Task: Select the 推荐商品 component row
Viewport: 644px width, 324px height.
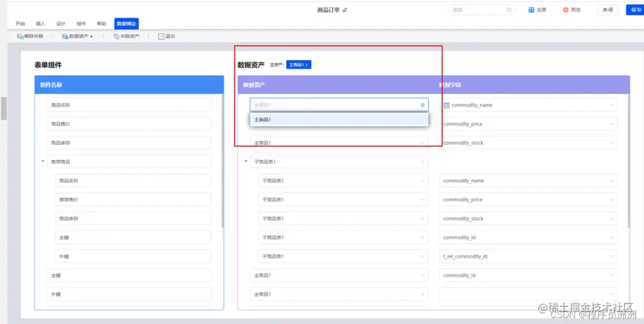Action: tap(129, 161)
